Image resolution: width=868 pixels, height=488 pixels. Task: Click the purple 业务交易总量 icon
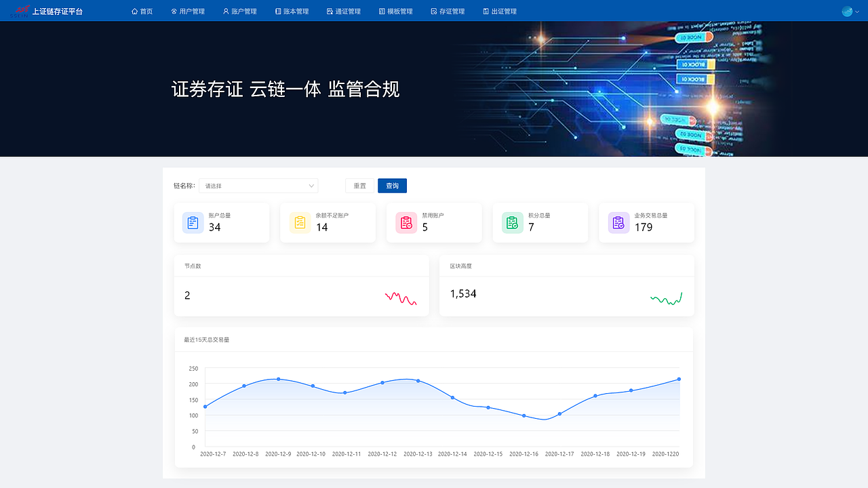tap(618, 222)
